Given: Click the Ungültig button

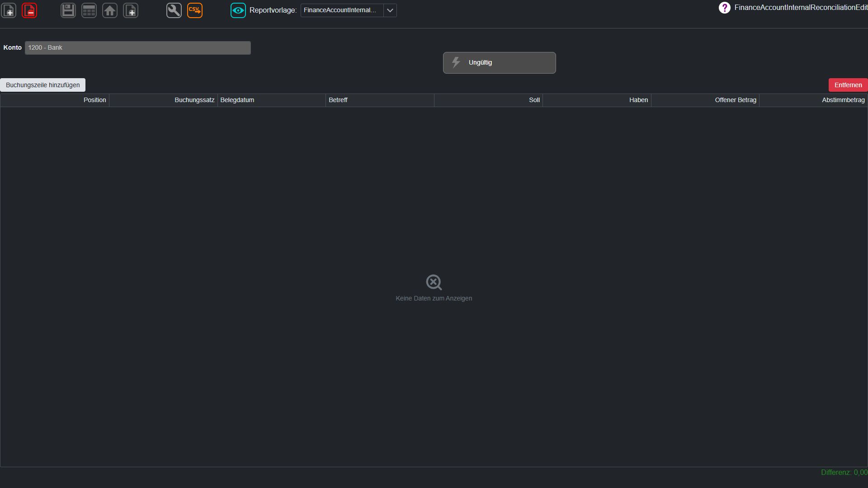Looking at the screenshot, I should pyautogui.click(x=500, y=63).
